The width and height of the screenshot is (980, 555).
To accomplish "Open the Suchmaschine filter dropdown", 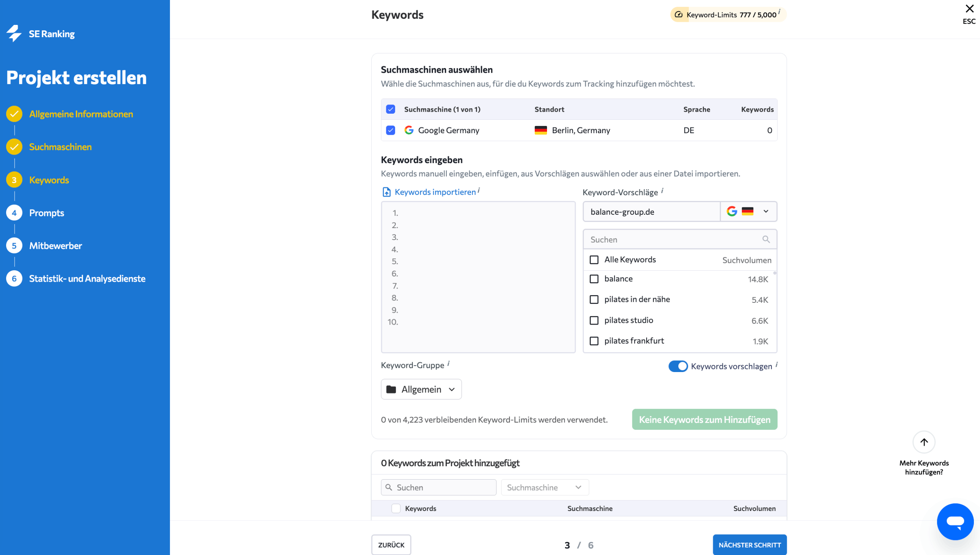I will pos(545,488).
